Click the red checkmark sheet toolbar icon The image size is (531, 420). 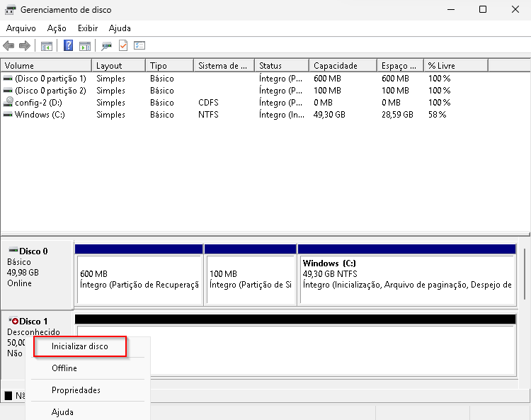tap(123, 46)
